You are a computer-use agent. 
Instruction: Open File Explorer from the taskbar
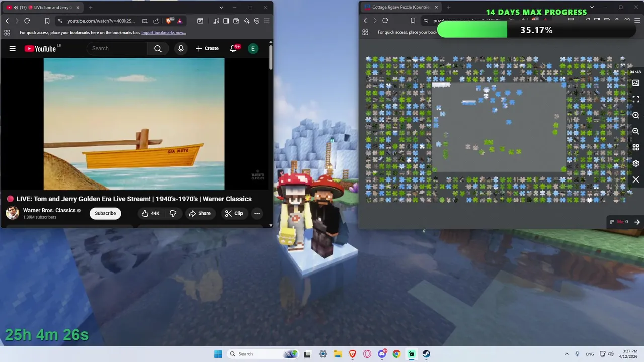[x=338, y=354]
